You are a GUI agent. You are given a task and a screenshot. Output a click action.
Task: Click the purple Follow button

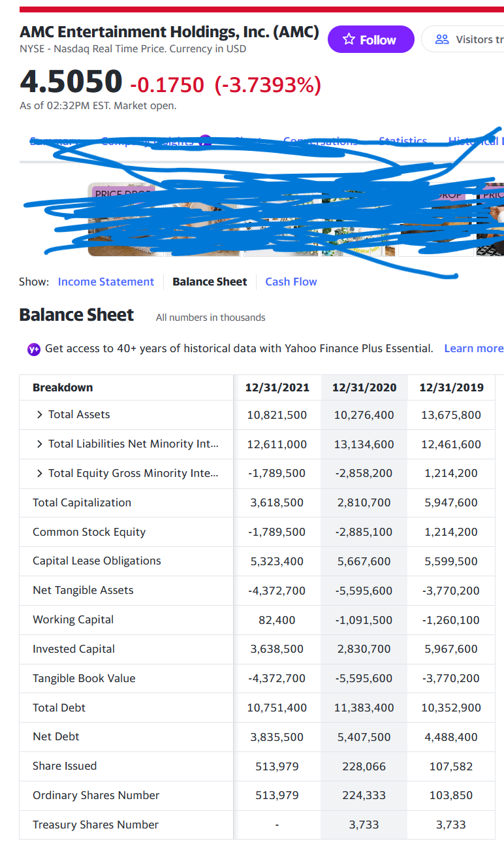[371, 39]
